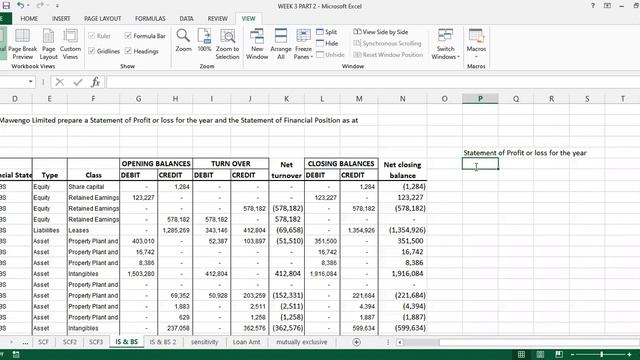Image resolution: width=640 pixels, height=360 pixels.
Task: Confirm entry with the checkmark icon
Action: click(x=78, y=82)
